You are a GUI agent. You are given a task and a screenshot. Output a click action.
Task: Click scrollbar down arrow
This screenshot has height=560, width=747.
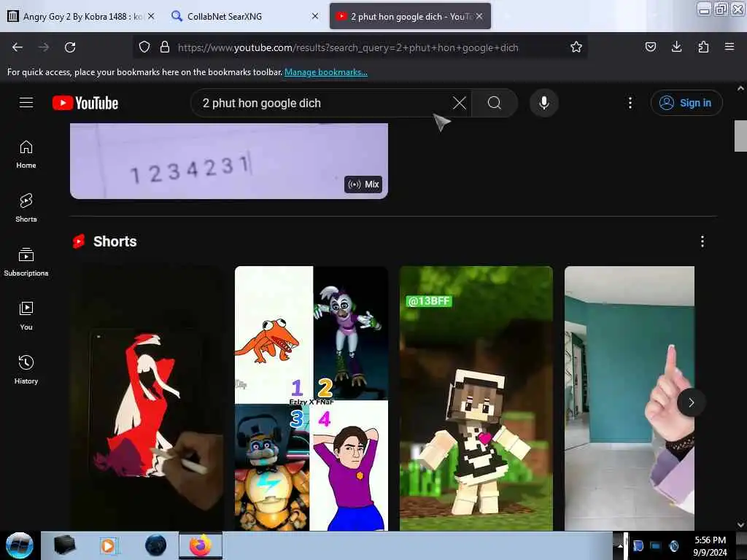coord(741,525)
